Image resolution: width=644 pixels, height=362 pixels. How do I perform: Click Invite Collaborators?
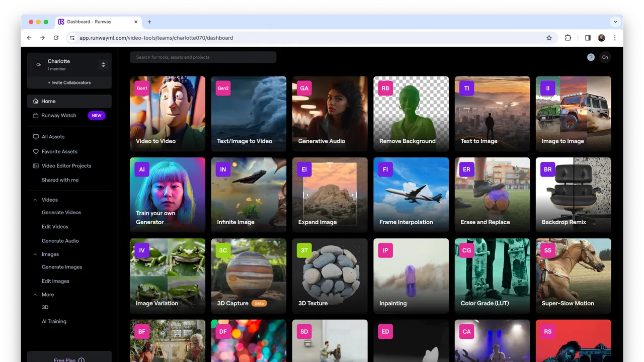point(69,82)
